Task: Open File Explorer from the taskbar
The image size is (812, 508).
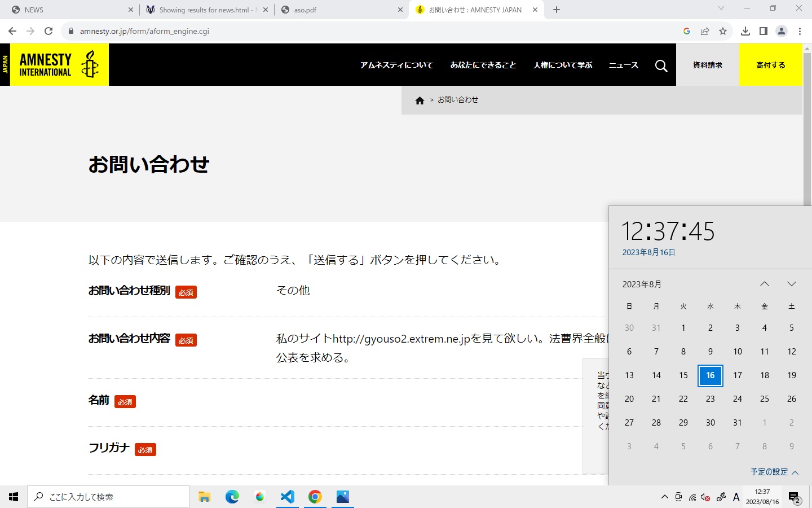Action: [204, 496]
